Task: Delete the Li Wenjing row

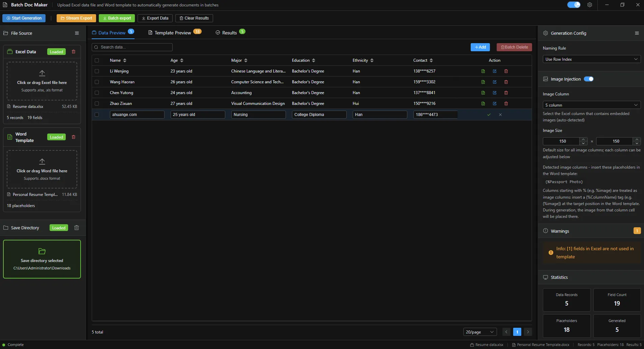Action: coord(506,71)
